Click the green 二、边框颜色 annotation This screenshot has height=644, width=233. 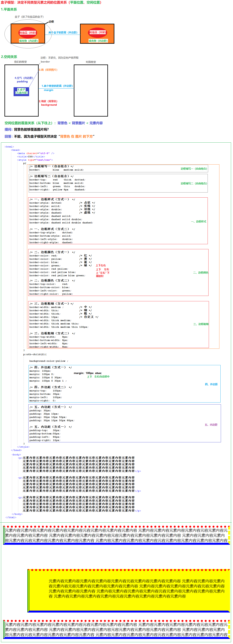pos(201,273)
